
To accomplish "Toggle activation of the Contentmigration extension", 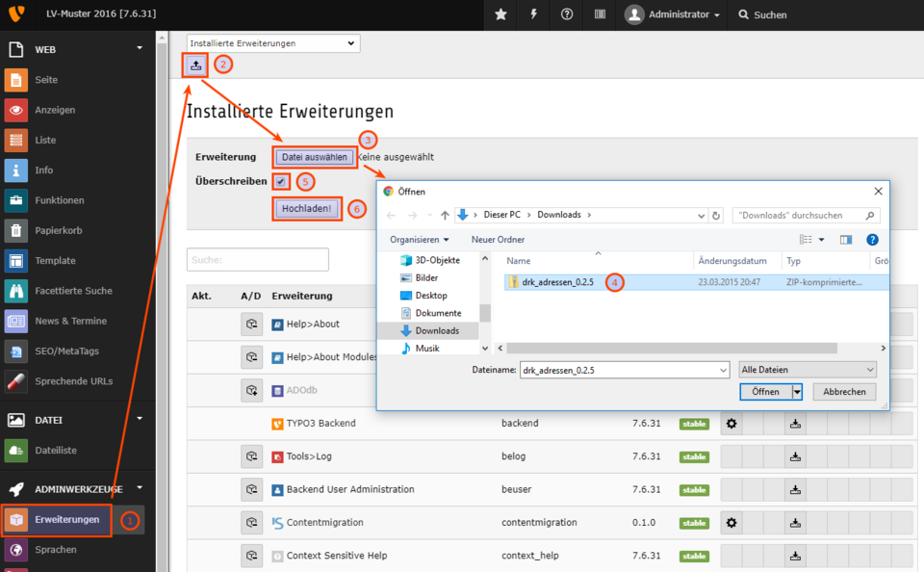I will (251, 523).
